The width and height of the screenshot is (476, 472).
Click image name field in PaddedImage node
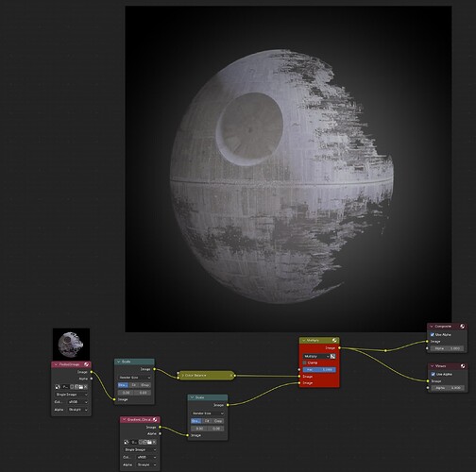[65, 387]
